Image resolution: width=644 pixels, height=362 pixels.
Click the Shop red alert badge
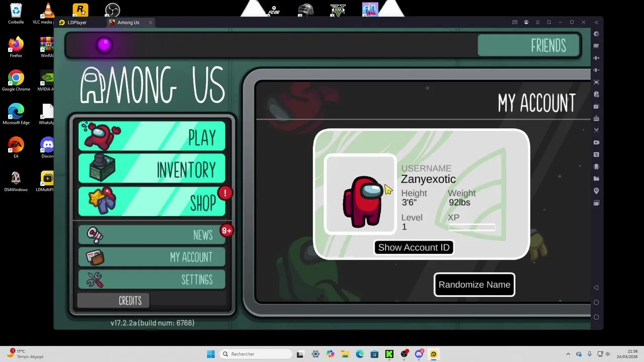pos(225,193)
